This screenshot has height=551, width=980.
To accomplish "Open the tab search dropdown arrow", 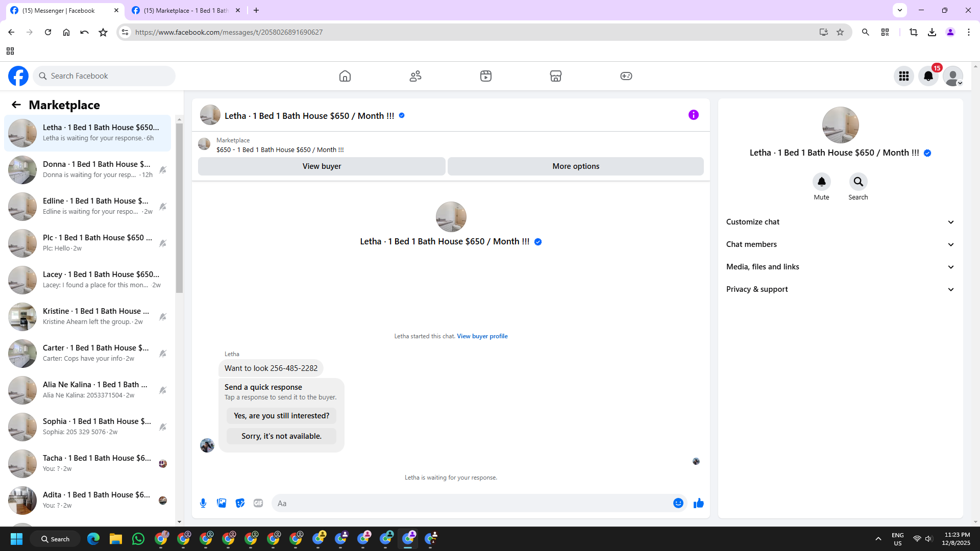I will pyautogui.click(x=900, y=10).
